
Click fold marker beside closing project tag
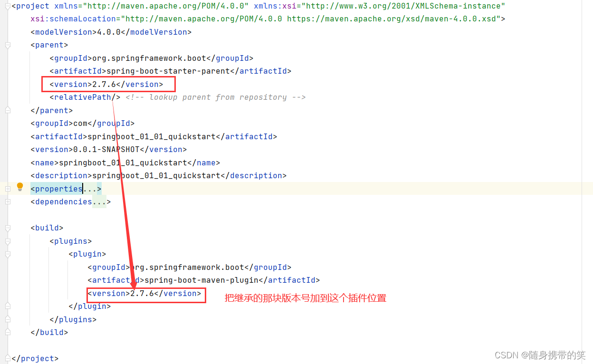click(8, 358)
